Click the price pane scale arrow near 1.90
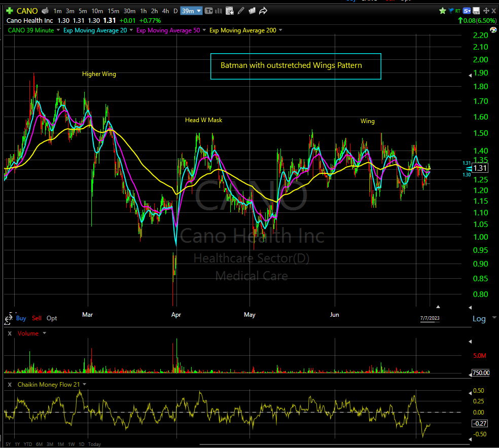This screenshot has width=499, height=448. tap(471, 76)
